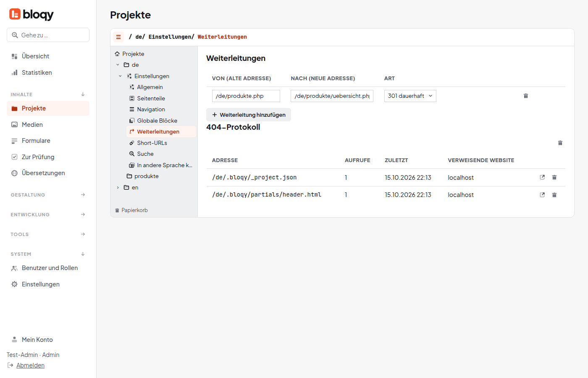Delete the _project.json 404 log entry
Image resolution: width=588 pixels, height=378 pixels.
pyautogui.click(x=554, y=177)
